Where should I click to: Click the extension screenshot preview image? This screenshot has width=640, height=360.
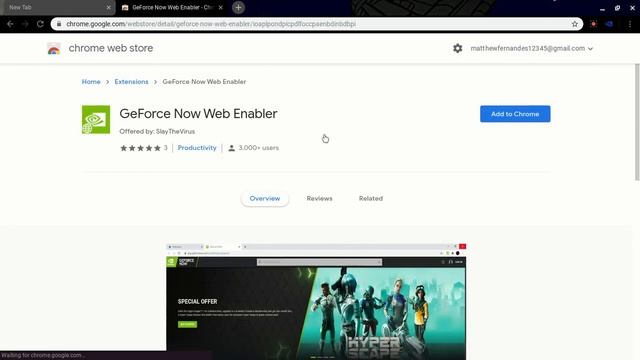[x=316, y=302]
